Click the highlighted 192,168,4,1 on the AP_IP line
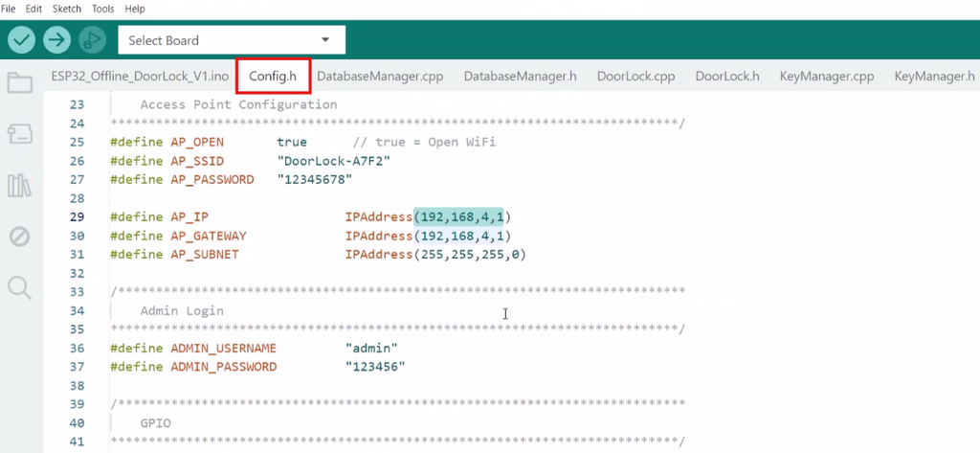The width and height of the screenshot is (980, 453). click(462, 217)
